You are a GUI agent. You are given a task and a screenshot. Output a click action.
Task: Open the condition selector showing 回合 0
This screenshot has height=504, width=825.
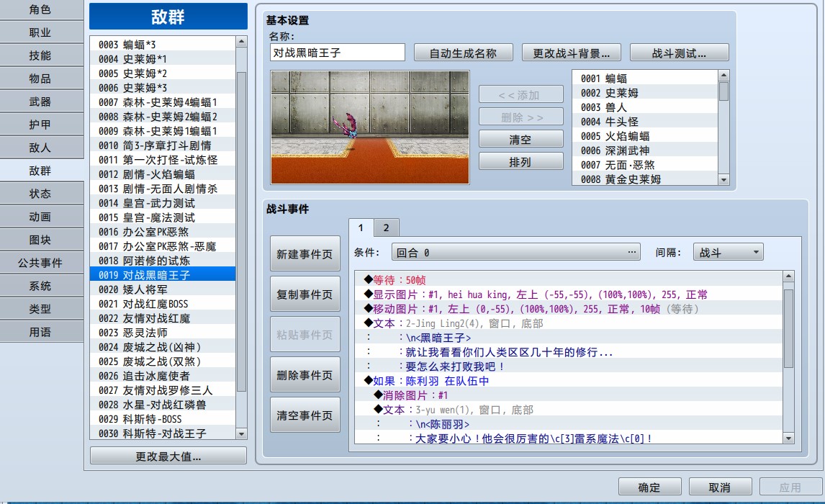point(515,253)
